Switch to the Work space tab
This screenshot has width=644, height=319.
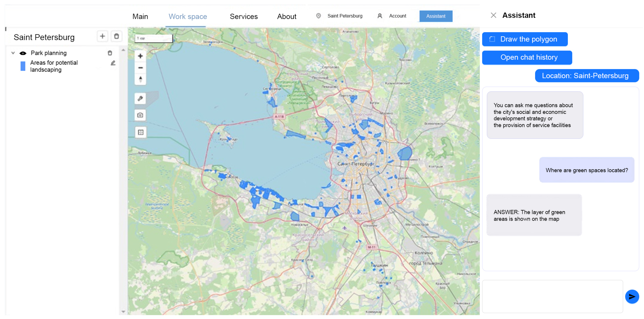click(188, 17)
